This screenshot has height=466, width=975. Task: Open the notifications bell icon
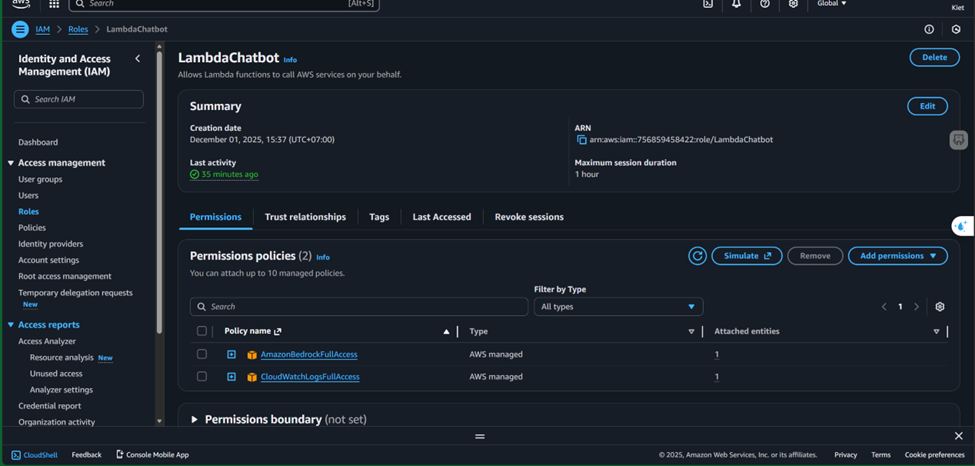tap(736, 4)
